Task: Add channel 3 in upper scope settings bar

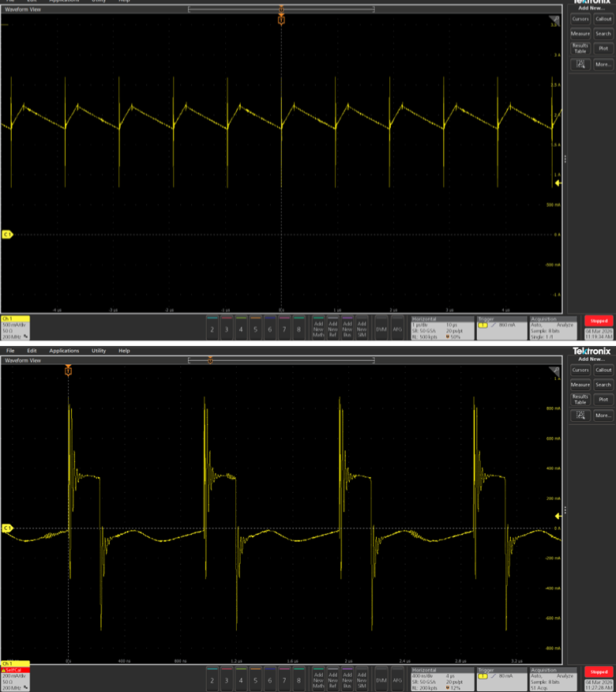Action: click(227, 328)
